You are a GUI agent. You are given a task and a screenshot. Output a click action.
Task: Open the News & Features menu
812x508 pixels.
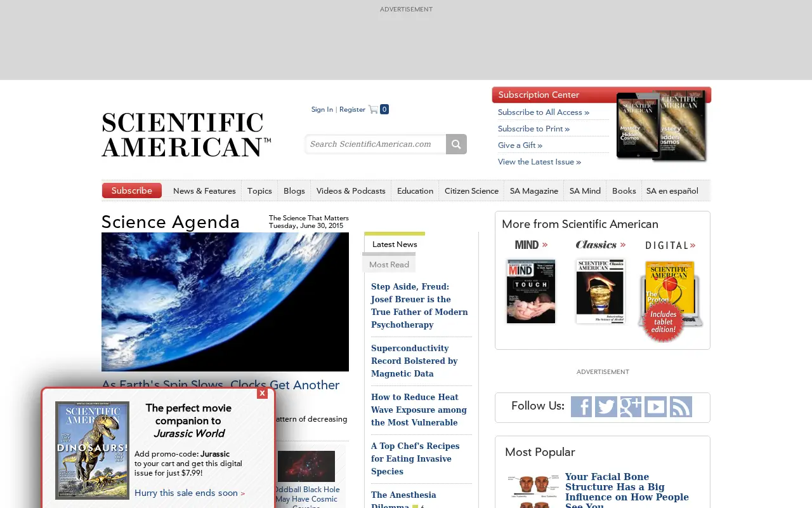pos(204,190)
